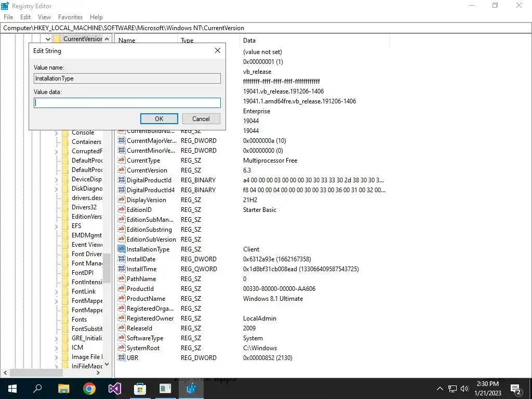
Task: Open the File menu
Action: pos(8,17)
